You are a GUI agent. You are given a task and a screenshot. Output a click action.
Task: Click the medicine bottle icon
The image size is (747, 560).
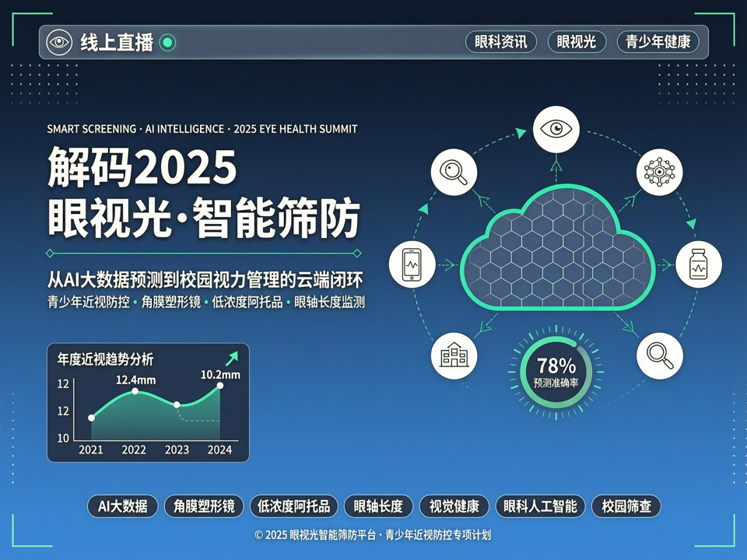point(699,264)
